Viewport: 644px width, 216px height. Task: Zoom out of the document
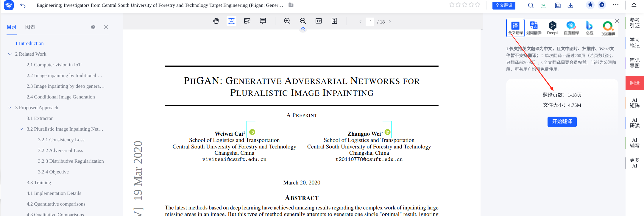pos(303,21)
